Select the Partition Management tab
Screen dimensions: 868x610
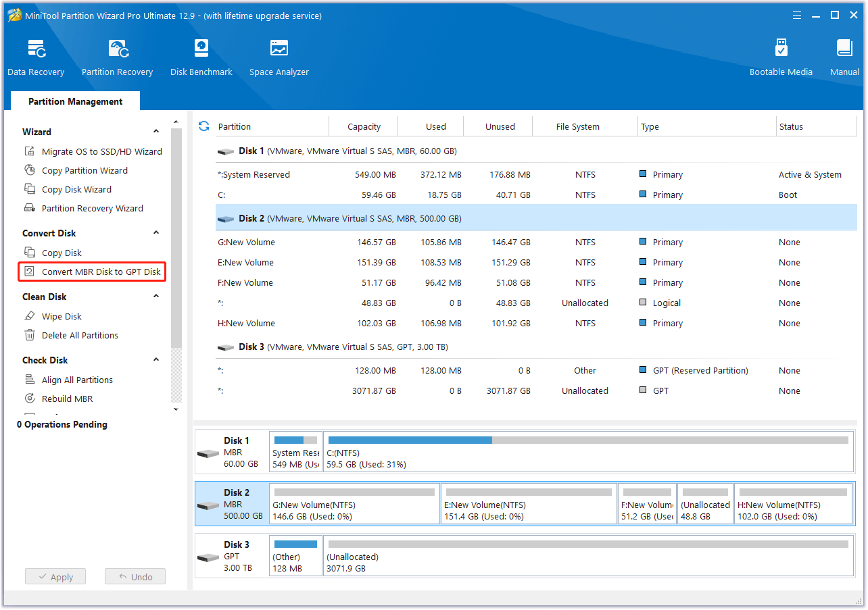pyautogui.click(x=75, y=101)
